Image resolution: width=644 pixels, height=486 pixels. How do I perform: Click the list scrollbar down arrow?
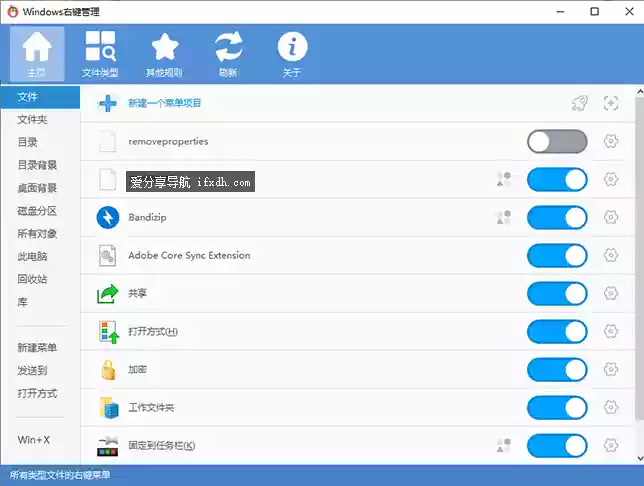tap(640, 458)
